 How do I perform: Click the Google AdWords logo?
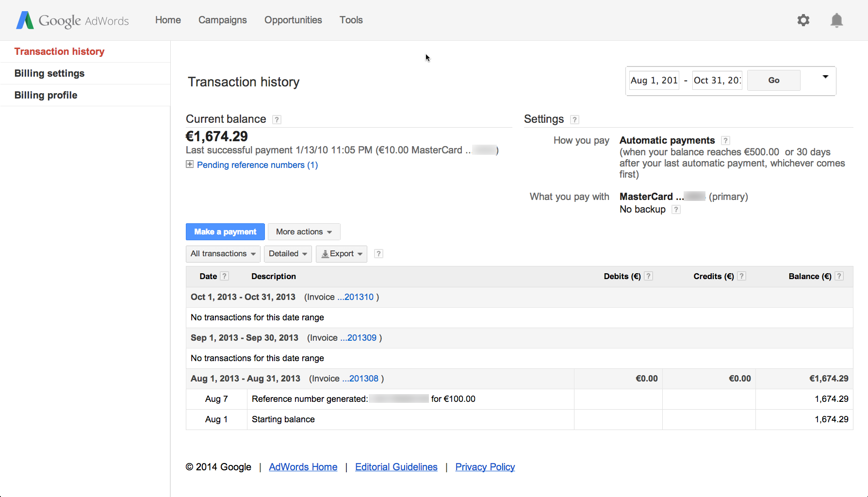coord(72,20)
